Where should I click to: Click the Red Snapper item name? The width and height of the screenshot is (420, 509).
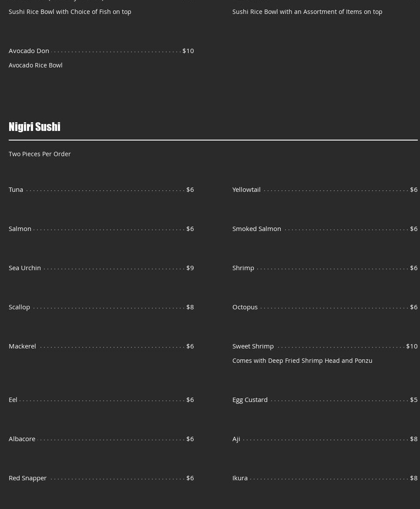(x=28, y=478)
